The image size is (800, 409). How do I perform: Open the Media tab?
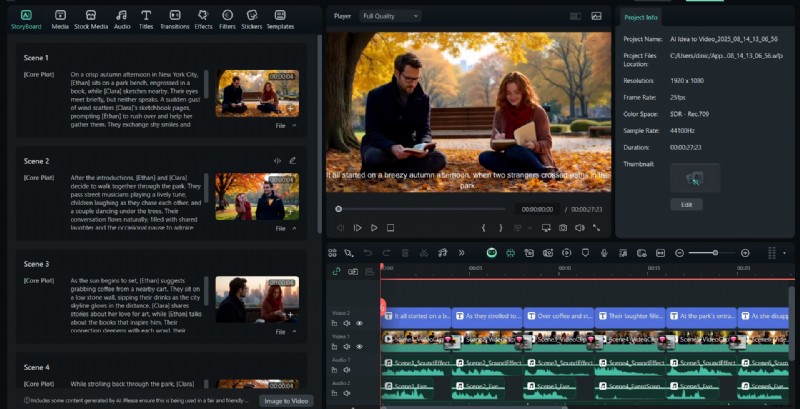[x=60, y=19]
